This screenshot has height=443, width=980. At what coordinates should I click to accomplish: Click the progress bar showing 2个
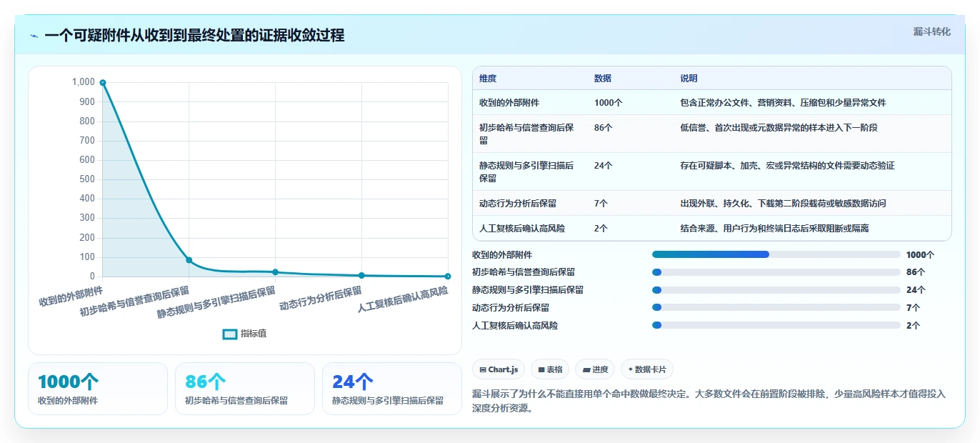click(x=776, y=325)
